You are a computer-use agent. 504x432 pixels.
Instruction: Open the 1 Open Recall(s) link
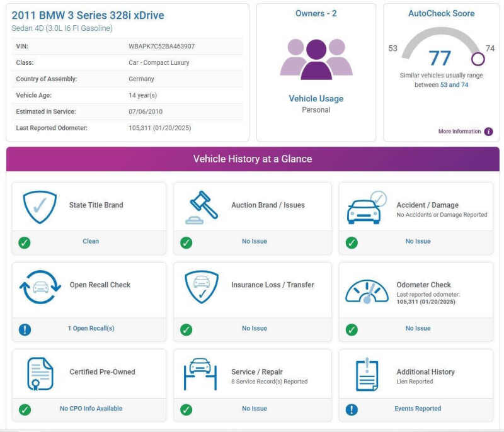point(91,328)
